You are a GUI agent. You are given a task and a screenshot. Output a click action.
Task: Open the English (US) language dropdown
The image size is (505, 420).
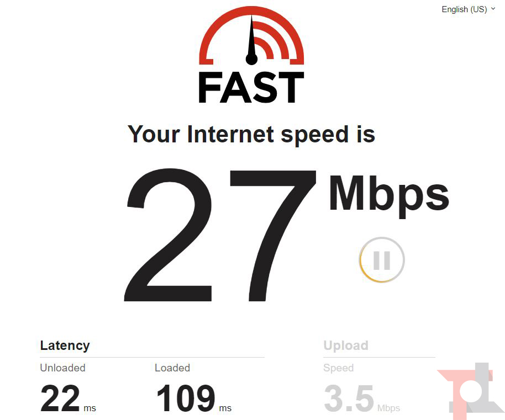469,9
